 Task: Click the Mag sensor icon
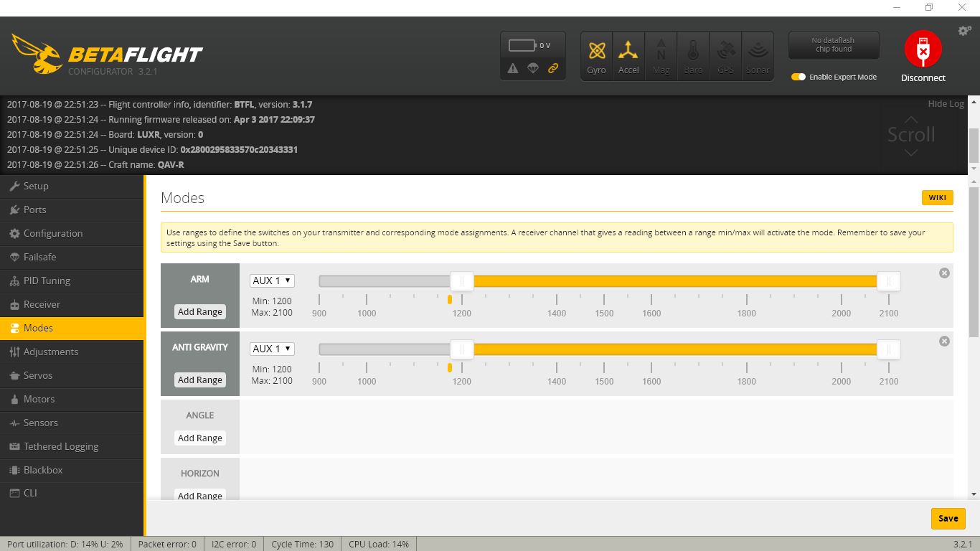point(661,56)
